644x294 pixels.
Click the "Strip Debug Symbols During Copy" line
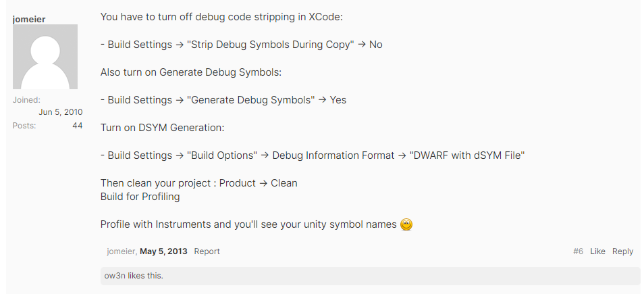point(270,44)
